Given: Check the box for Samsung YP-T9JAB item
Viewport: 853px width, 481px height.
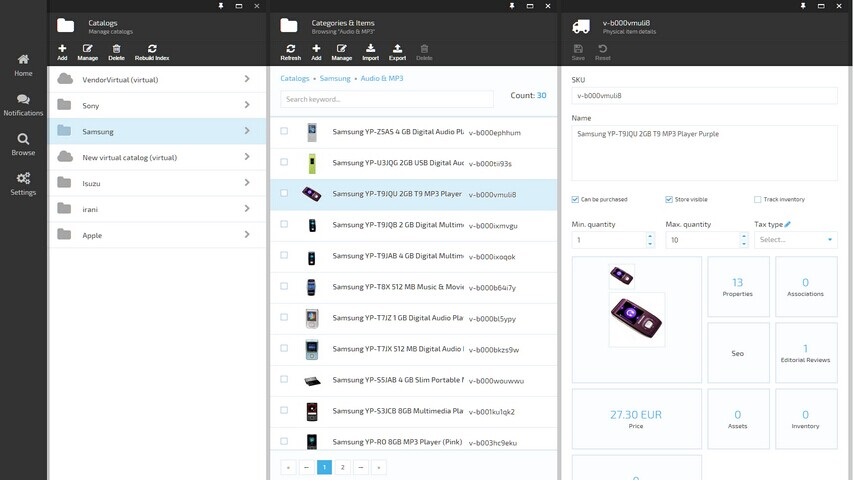Looking at the screenshot, I should point(284,255).
